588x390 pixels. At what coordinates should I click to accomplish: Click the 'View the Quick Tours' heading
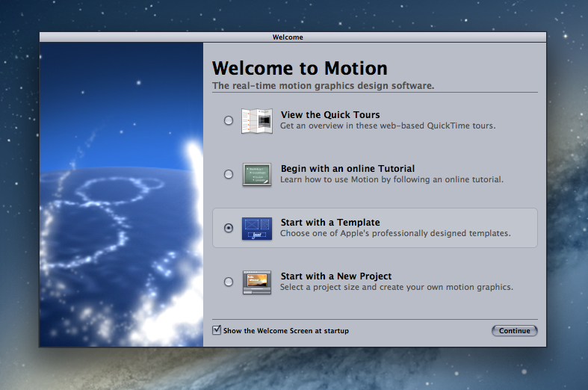coord(330,115)
